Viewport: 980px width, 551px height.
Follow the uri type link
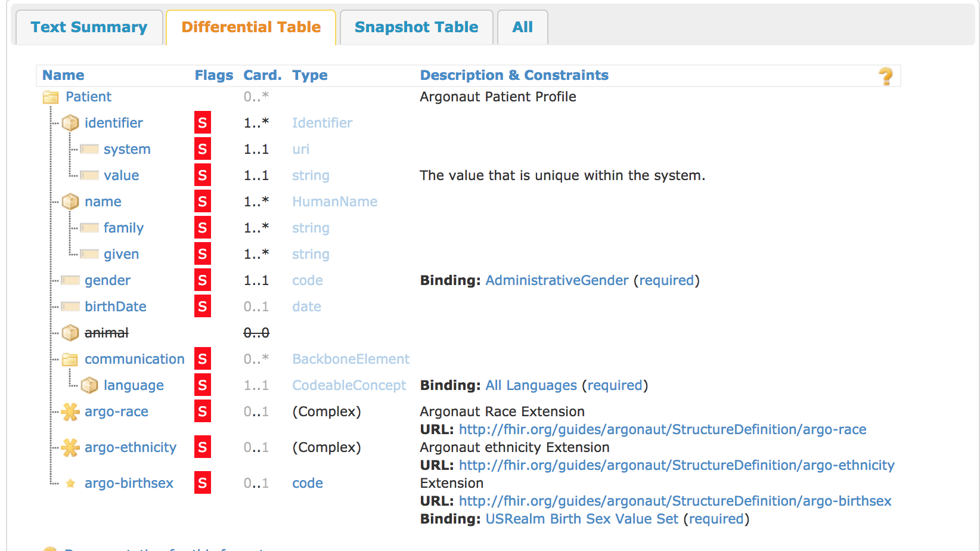pyautogui.click(x=300, y=149)
